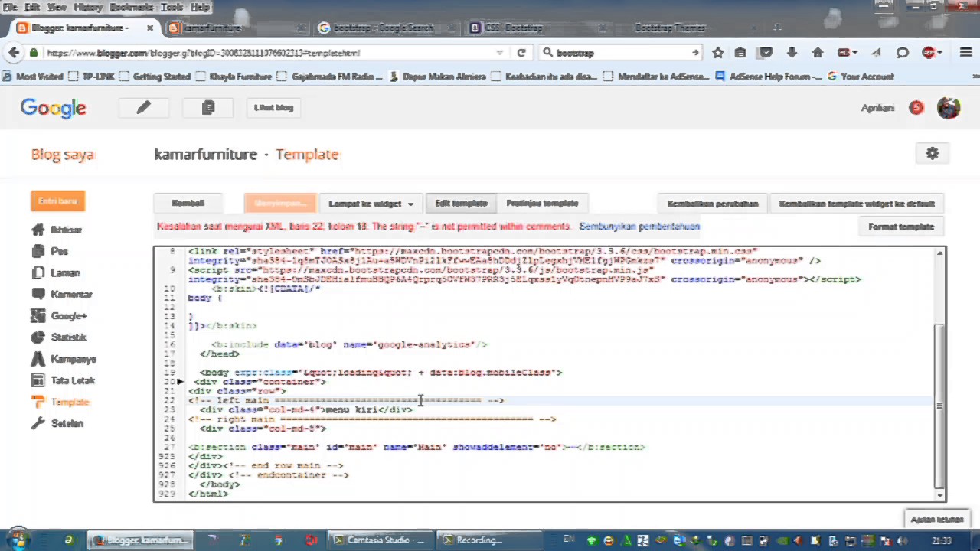Open the red notifications badge

[x=916, y=108]
